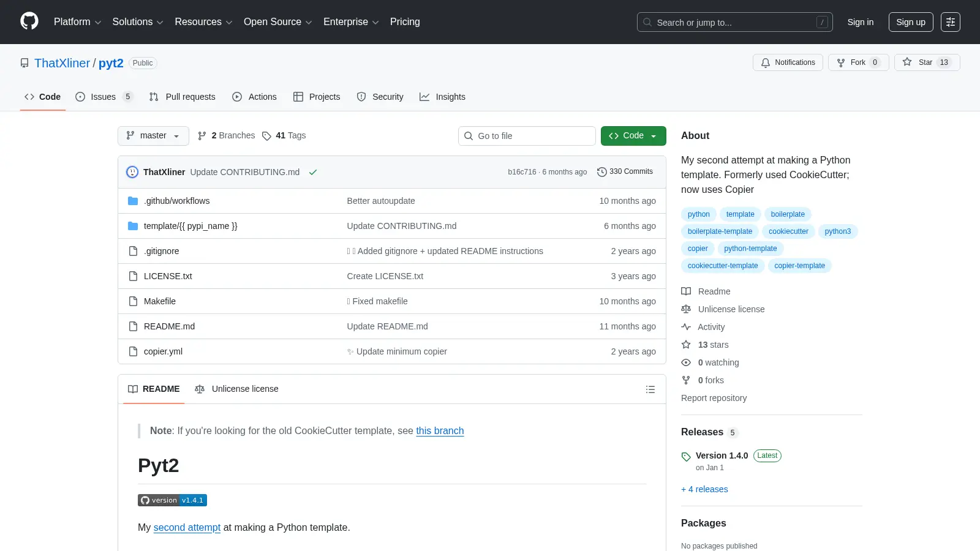Open the command palette icon in header
Image resolution: width=980 pixels, height=551 pixels.
951,22
